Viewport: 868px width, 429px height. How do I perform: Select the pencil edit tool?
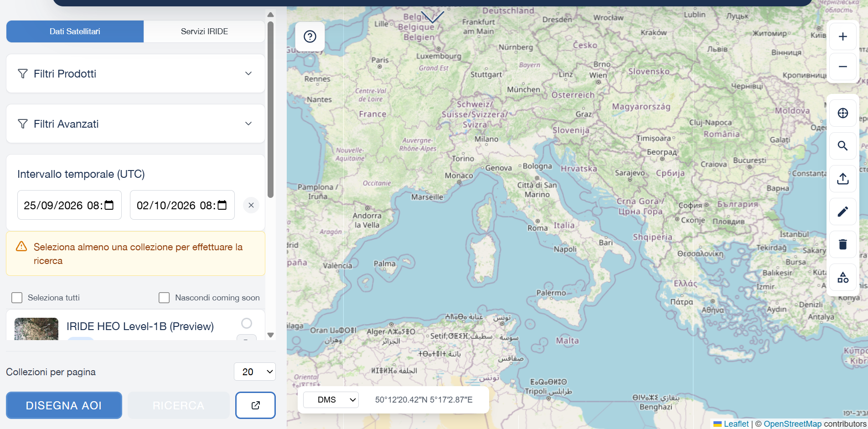(842, 212)
